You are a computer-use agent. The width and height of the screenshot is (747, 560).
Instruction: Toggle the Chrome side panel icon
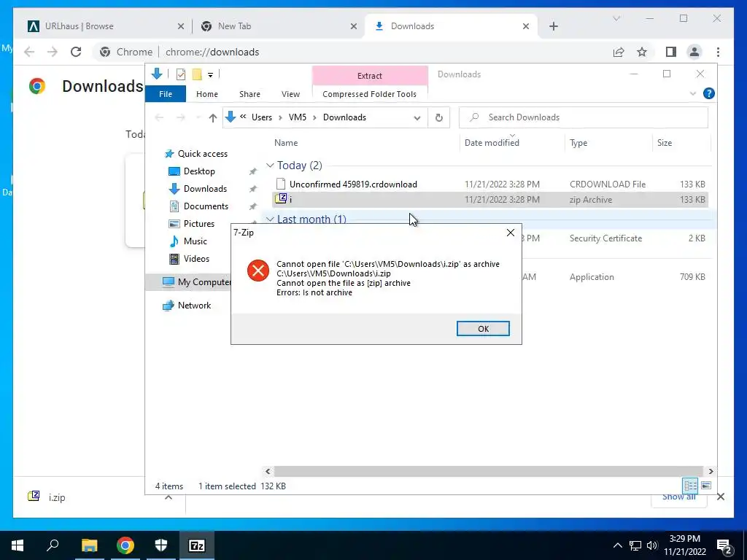coord(671,52)
